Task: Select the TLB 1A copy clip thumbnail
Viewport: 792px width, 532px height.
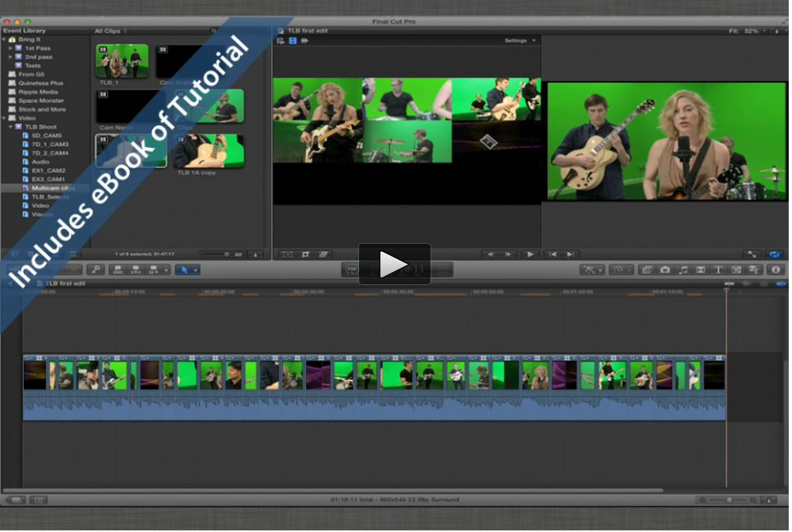Action: (x=209, y=151)
